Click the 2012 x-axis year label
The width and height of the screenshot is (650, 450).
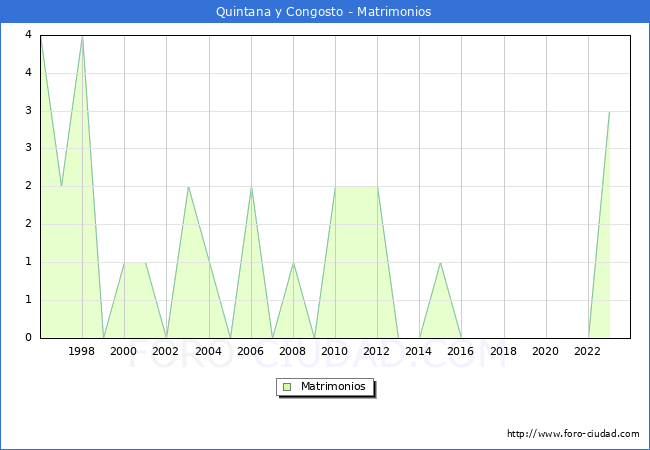coord(376,351)
